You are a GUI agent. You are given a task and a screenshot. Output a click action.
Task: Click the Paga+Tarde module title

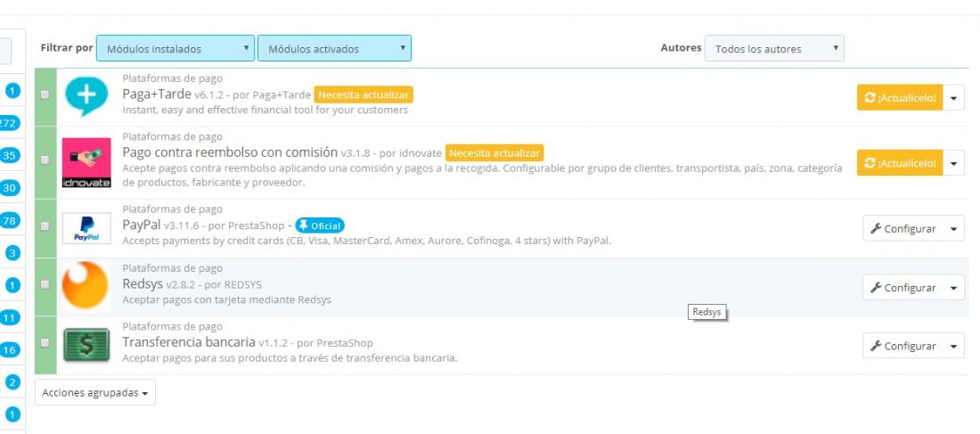pyautogui.click(x=157, y=94)
